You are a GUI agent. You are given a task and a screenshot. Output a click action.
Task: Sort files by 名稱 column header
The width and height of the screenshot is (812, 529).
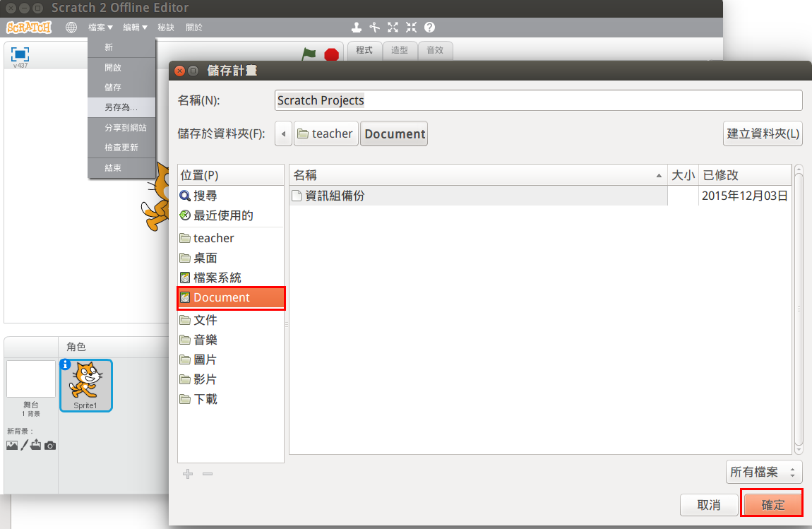point(478,175)
